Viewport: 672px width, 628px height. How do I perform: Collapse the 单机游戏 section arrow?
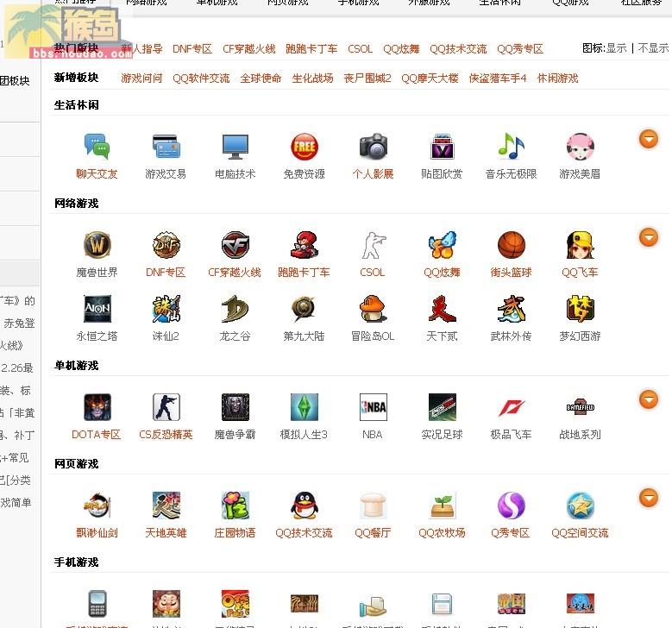[649, 399]
